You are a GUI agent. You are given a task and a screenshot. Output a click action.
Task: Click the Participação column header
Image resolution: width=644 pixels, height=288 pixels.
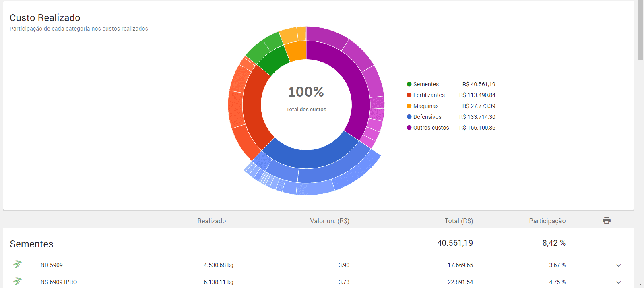pos(547,221)
